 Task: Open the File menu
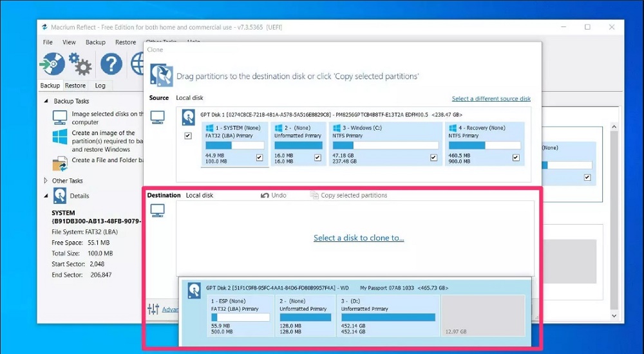[x=48, y=42]
